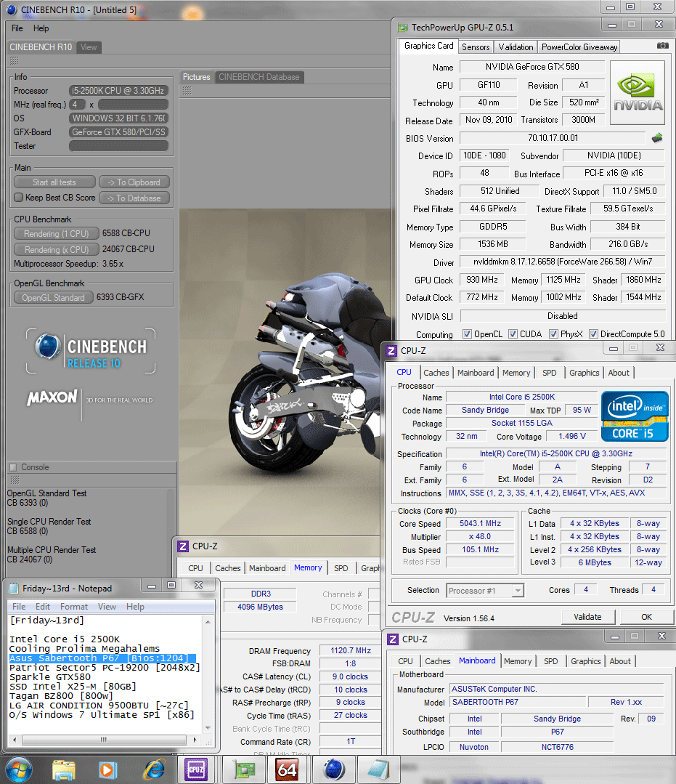The height and width of the screenshot is (784, 676).
Task: Click the grip handle above the Info panel
Action: pyautogui.click(x=14, y=61)
